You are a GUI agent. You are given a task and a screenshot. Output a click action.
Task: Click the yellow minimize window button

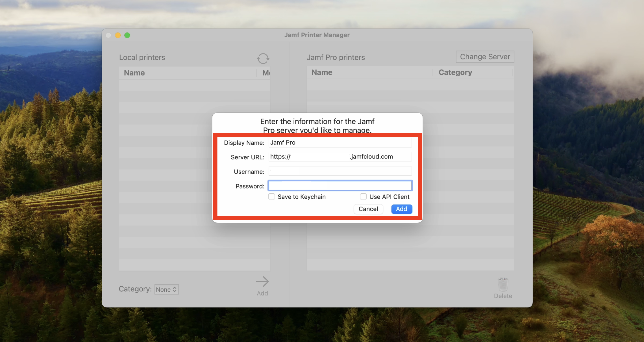click(118, 35)
